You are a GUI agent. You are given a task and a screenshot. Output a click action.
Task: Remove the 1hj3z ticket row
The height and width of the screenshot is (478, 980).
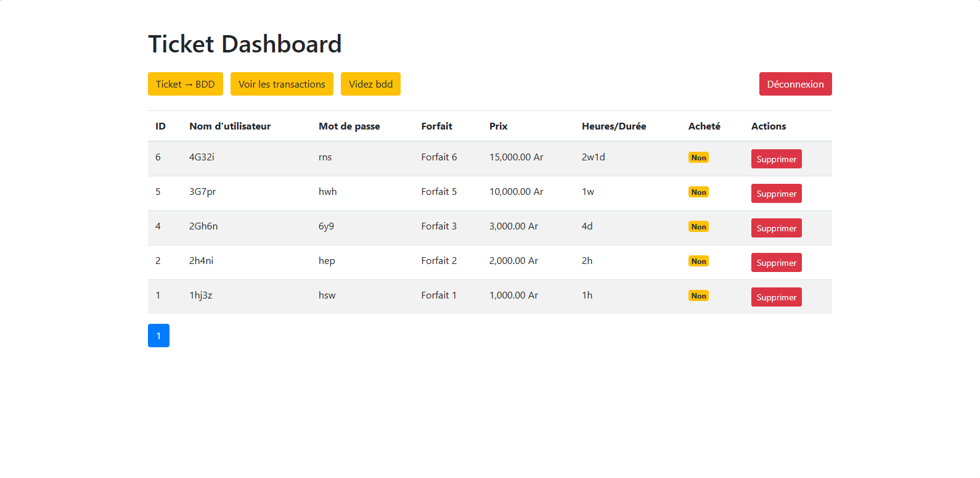coord(776,297)
